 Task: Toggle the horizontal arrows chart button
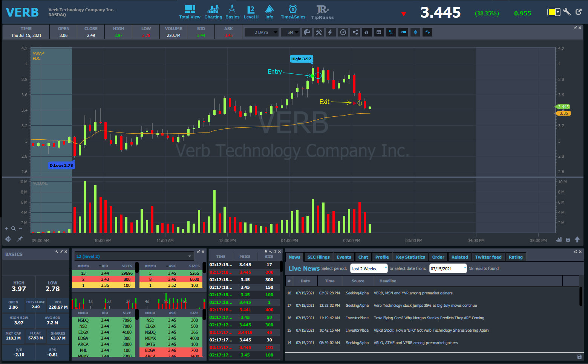427,32
